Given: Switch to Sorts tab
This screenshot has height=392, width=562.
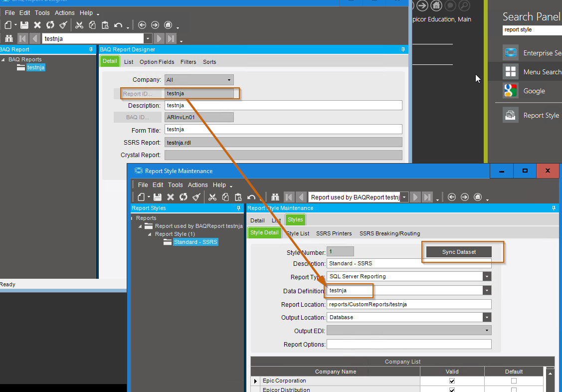Looking at the screenshot, I should point(209,62).
